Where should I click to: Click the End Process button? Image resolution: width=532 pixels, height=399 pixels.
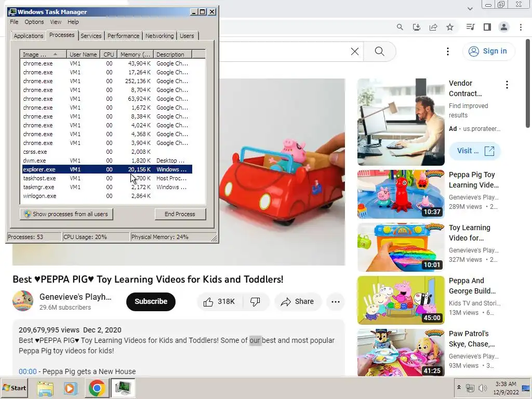point(180,214)
